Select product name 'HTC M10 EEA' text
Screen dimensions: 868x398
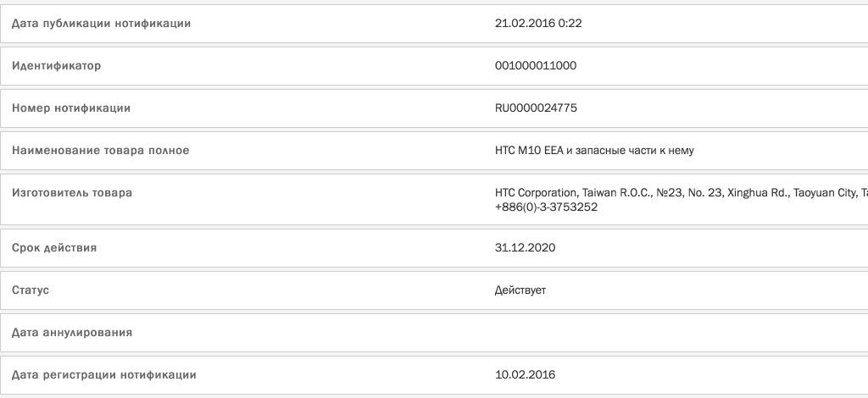pos(528,151)
